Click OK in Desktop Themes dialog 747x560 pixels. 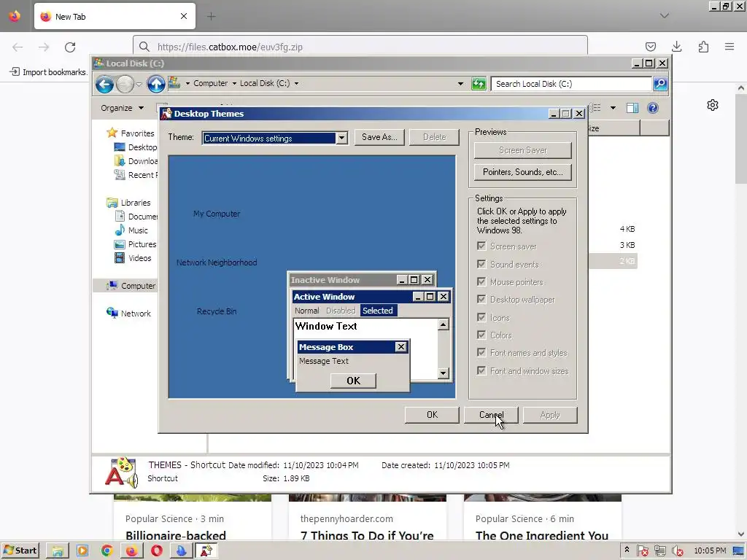(432, 415)
